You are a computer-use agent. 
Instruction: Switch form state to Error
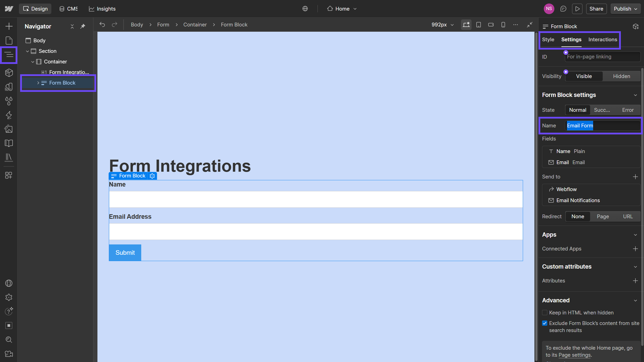(628, 110)
